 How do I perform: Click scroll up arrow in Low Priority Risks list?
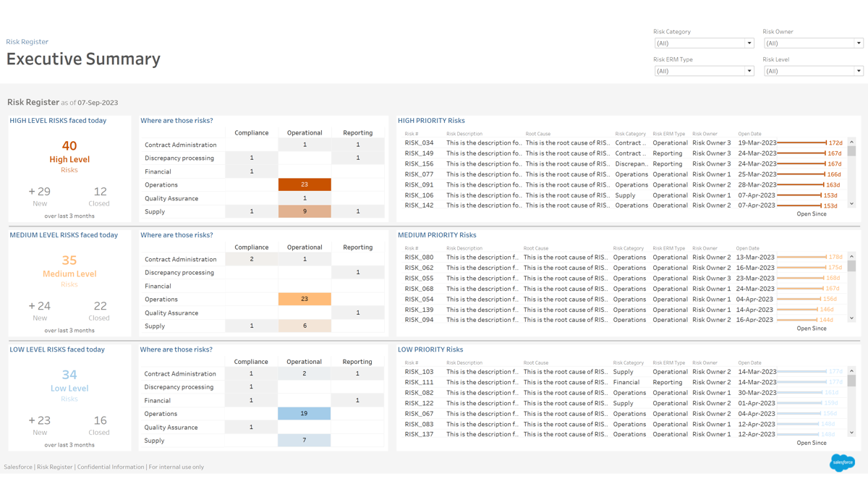pos(851,371)
